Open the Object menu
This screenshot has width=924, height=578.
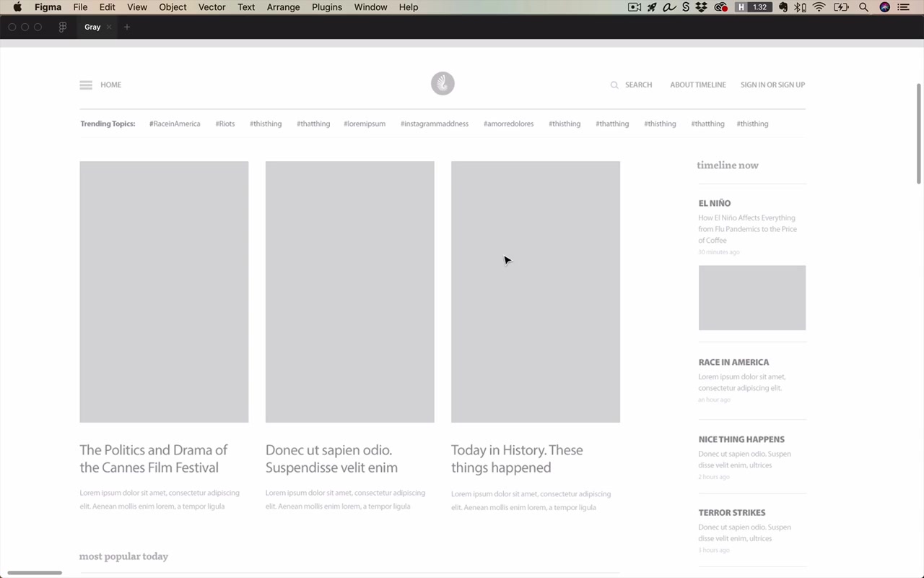(x=173, y=7)
